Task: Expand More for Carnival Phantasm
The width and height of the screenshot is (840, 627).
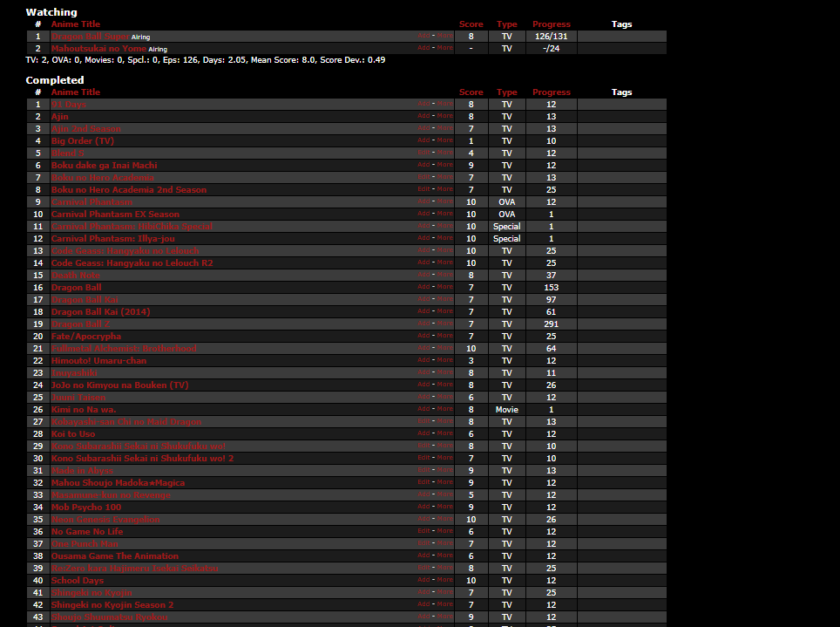Action: [x=444, y=201]
